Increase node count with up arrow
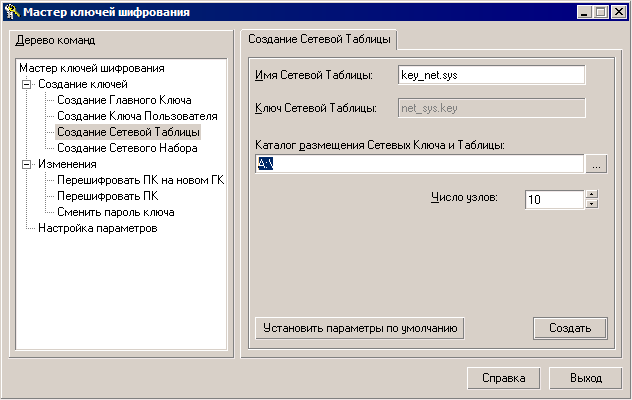Screen dimensions: 632x400 (x=592, y=194)
